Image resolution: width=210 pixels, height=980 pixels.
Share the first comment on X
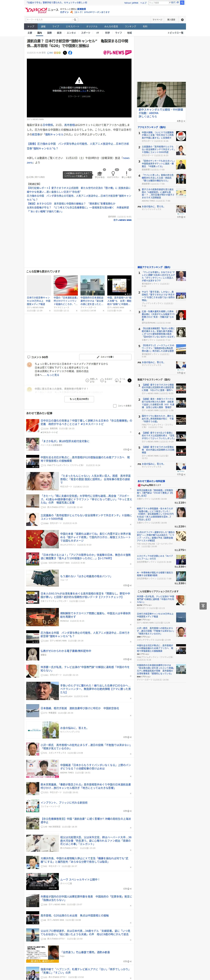coord(130,380)
